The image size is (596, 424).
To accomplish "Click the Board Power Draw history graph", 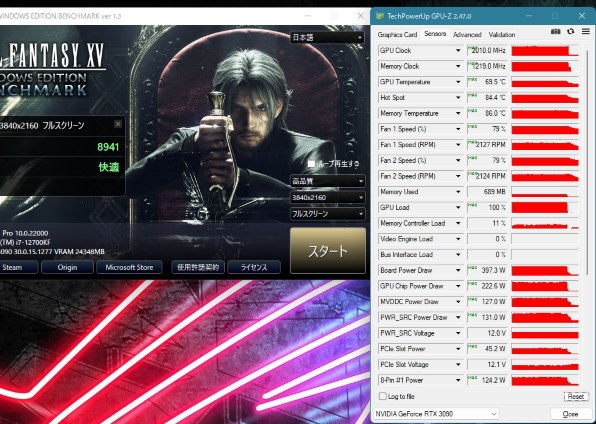I will (x=545, y=270).
